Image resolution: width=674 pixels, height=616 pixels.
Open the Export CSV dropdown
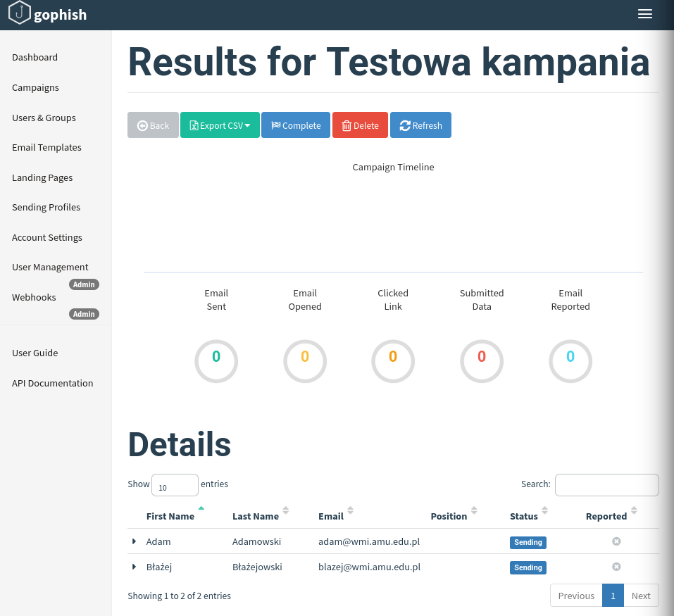(220, 125)
